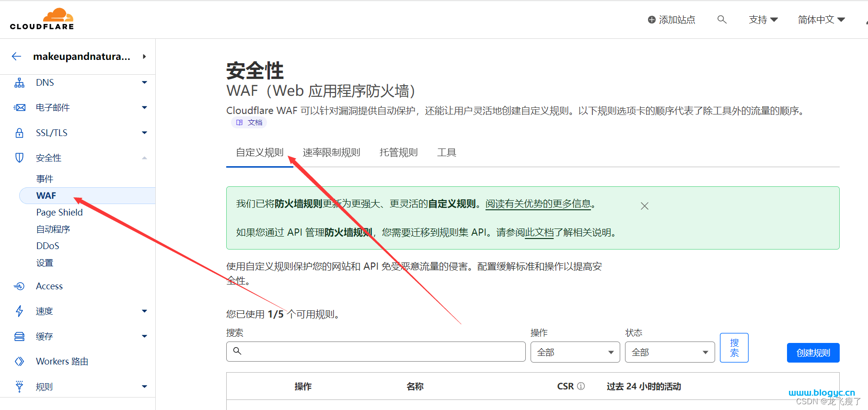Click the email envelope icon in sidebar
The height and width of the screenshot is (410, 868).
point(19,108)
